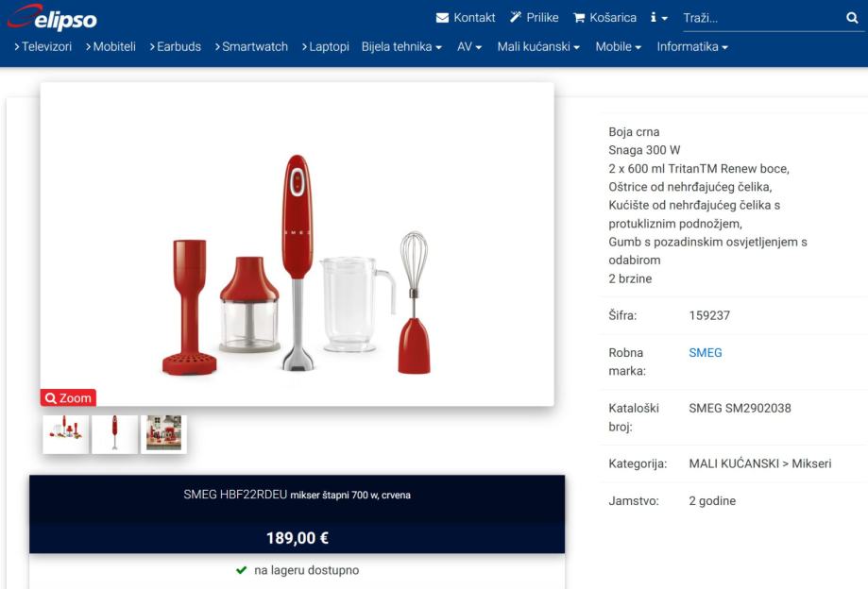Expand the Mali kućanski menu
Viewport: 868px width, 589px height.
click(x=538, y=46)
